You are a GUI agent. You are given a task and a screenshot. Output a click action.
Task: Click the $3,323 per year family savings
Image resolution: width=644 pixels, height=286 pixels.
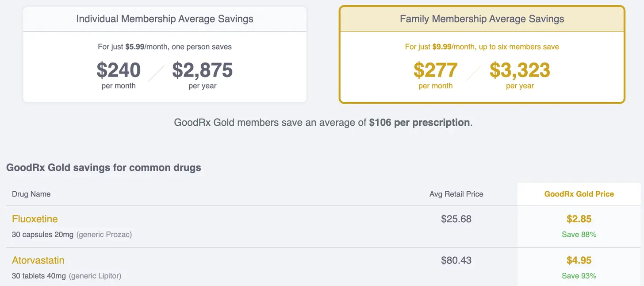point(520,70)
